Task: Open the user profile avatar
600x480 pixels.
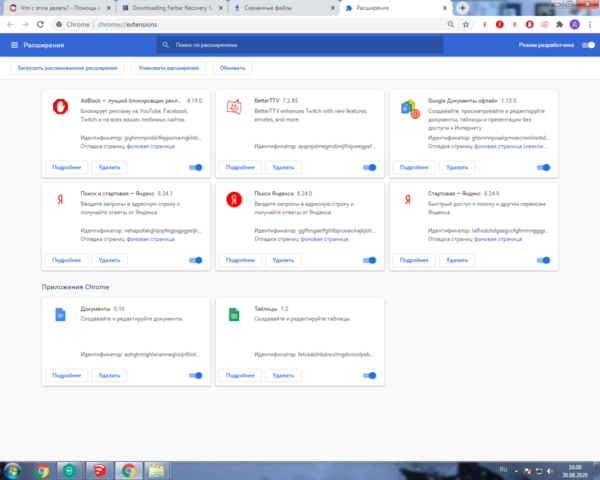Action: click(574, 24)
